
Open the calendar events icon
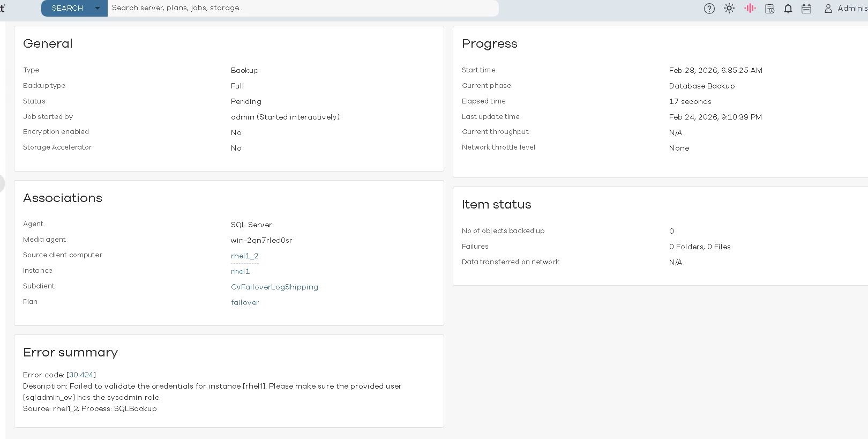click(x=806, y=9)
